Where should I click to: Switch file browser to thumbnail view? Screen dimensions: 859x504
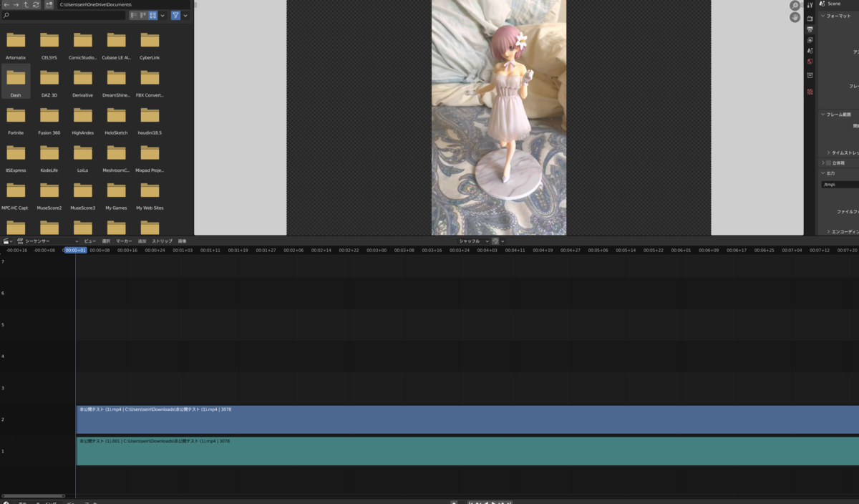[152, 15]
